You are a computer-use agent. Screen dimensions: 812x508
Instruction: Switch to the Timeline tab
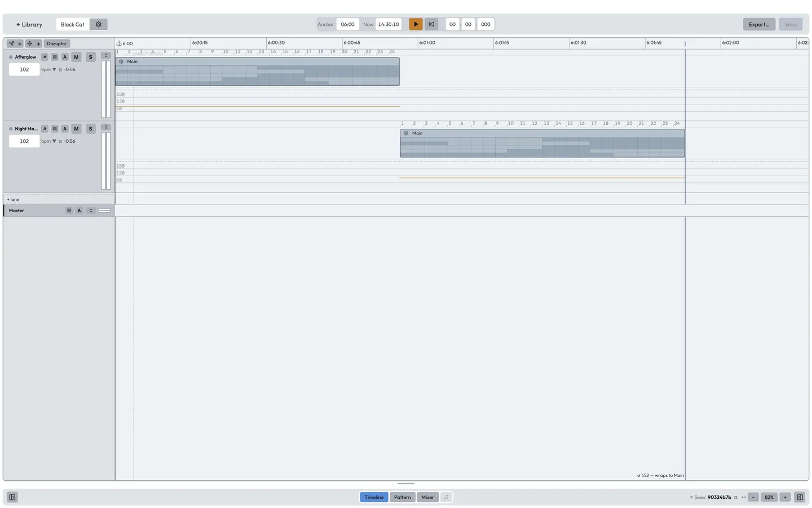pyautogui.click(x=374, y=497)
